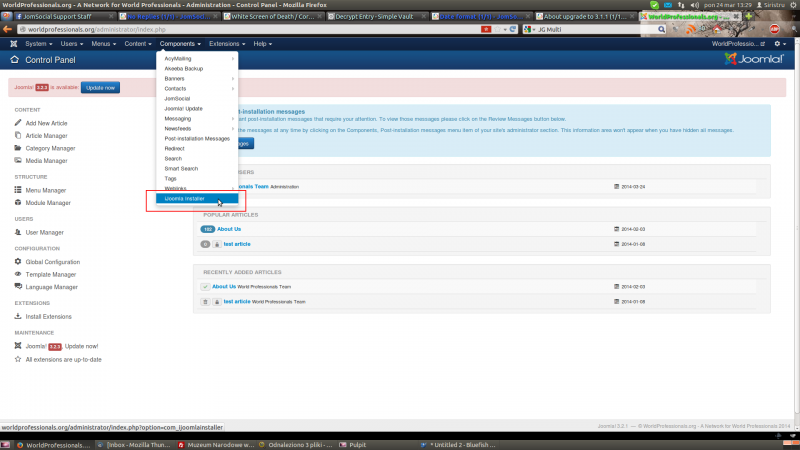This screenshot has width=800, height=450.
Task: Switch to the About upgrade to 3.1.1 tab
Action: [585, 16]
